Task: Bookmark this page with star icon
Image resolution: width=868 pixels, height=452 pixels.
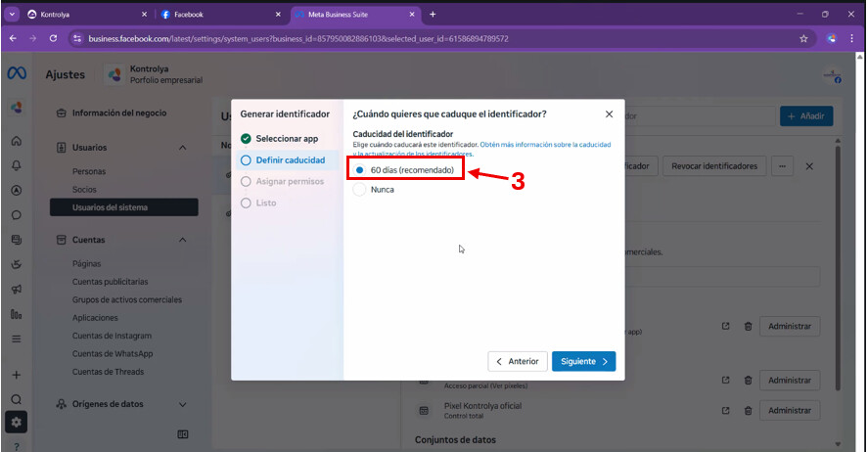Action: point(803,38)
